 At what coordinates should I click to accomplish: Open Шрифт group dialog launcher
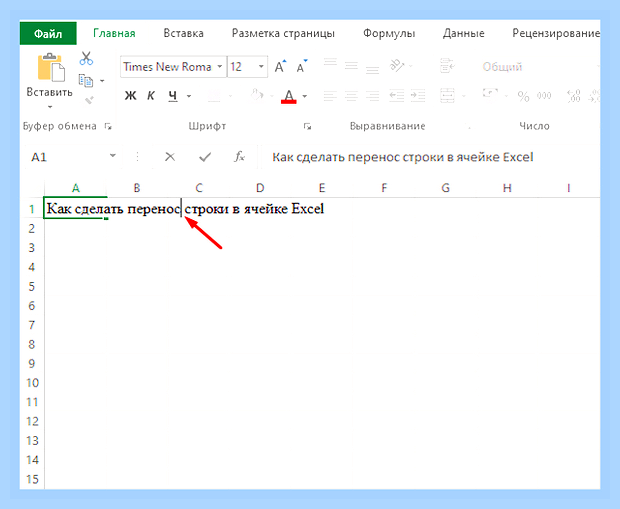307,127
